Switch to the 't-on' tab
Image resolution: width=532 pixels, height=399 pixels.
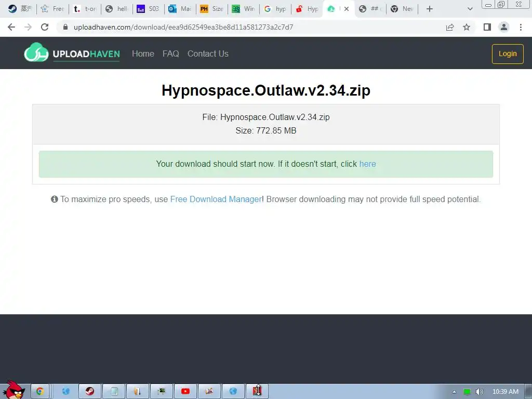85,9
